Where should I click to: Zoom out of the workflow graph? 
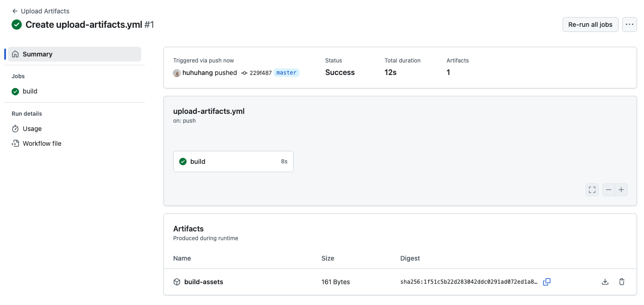(x=608, y=189)
